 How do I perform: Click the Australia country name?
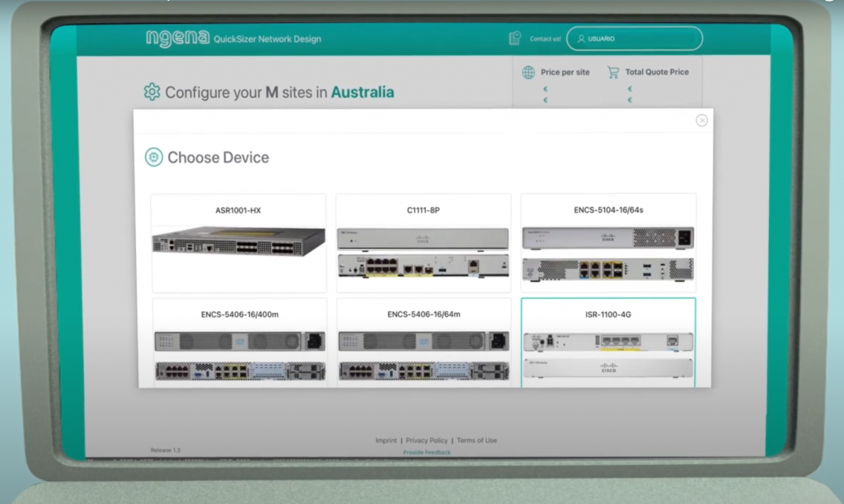(363, 92)
